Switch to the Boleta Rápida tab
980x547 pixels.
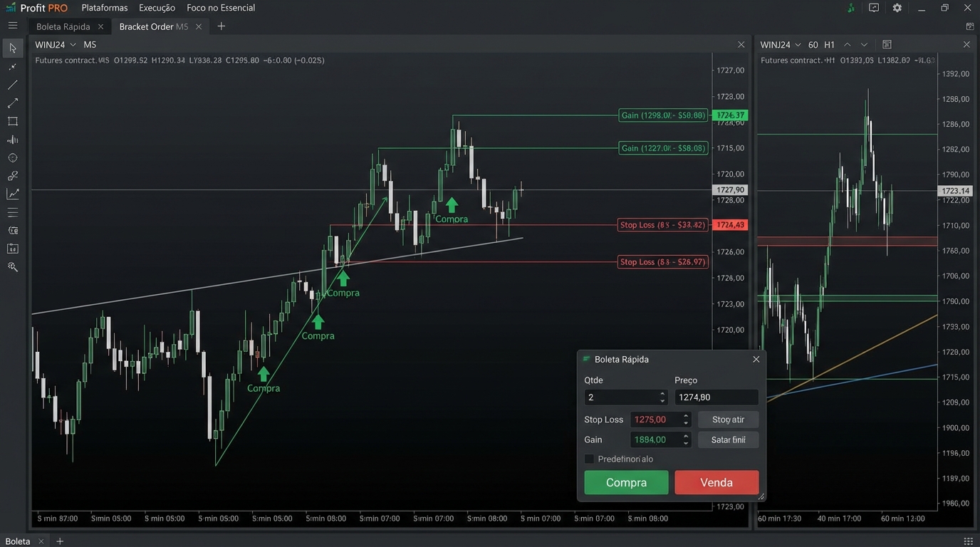click(63, 26)
